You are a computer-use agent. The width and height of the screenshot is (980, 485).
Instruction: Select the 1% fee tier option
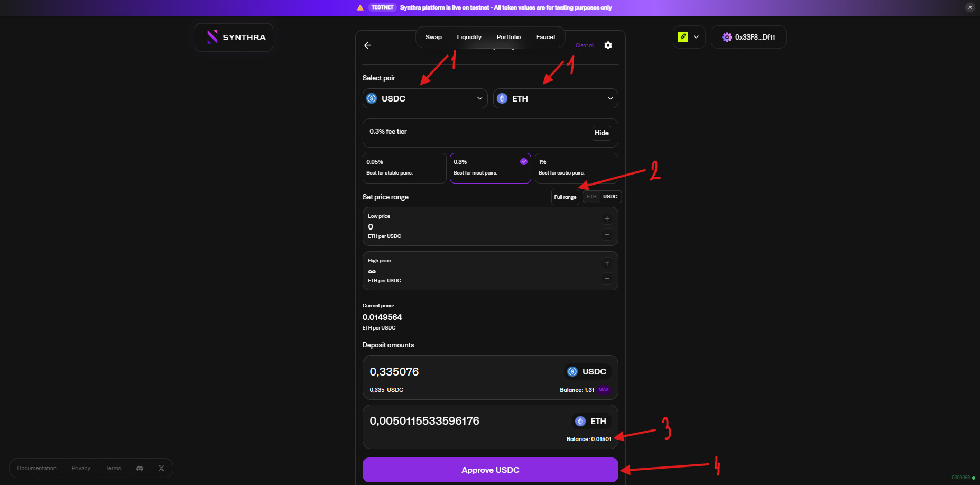coord(576,168)
